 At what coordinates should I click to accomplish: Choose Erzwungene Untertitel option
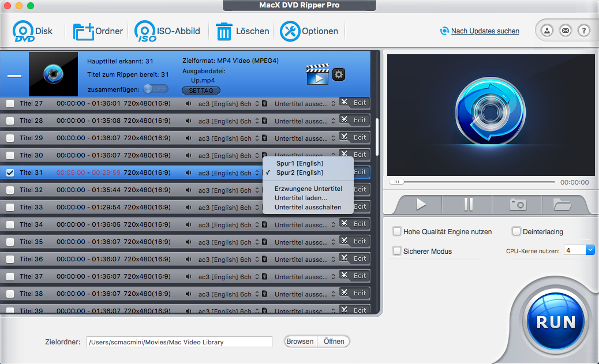click(x=308, y=189)
